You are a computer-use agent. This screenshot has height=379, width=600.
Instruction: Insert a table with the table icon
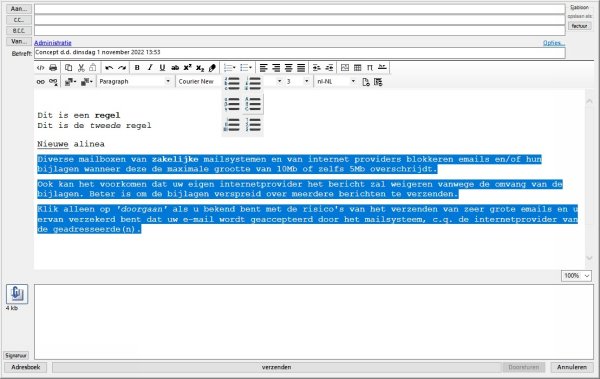coord(357,68)
